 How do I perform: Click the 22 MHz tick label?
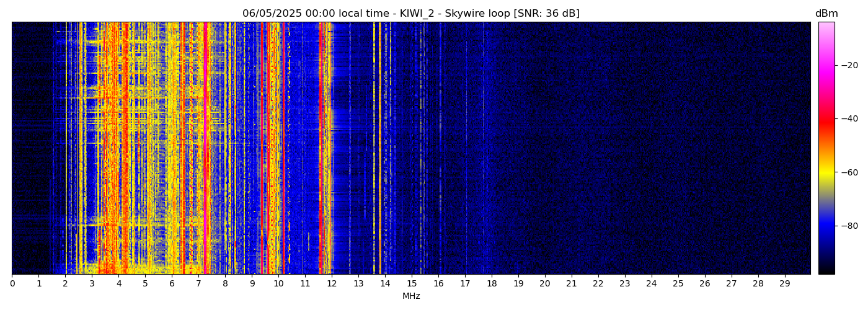[598, 283]
